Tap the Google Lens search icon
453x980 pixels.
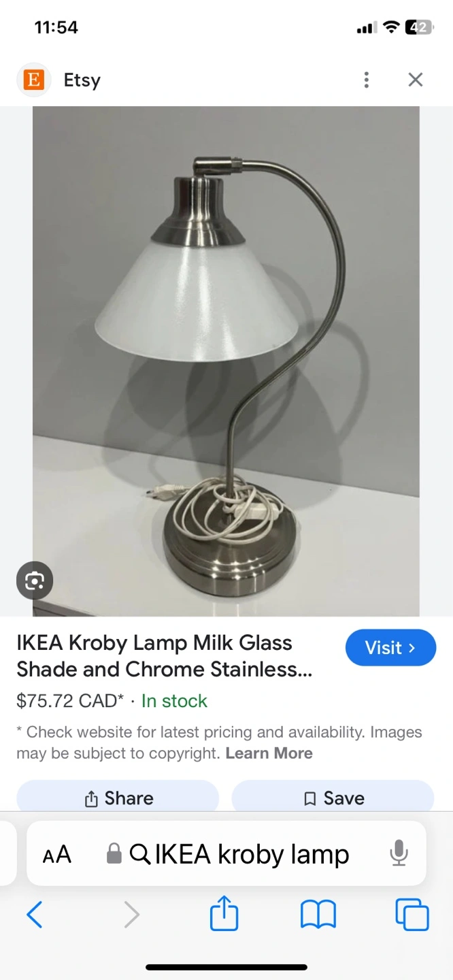[35, 581]
